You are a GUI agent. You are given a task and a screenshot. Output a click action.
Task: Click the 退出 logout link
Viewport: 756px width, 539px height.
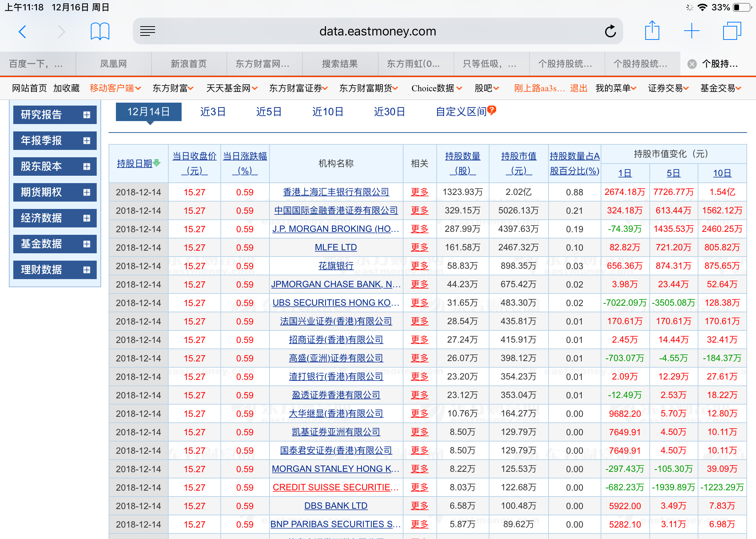click(x=579, y=88)
